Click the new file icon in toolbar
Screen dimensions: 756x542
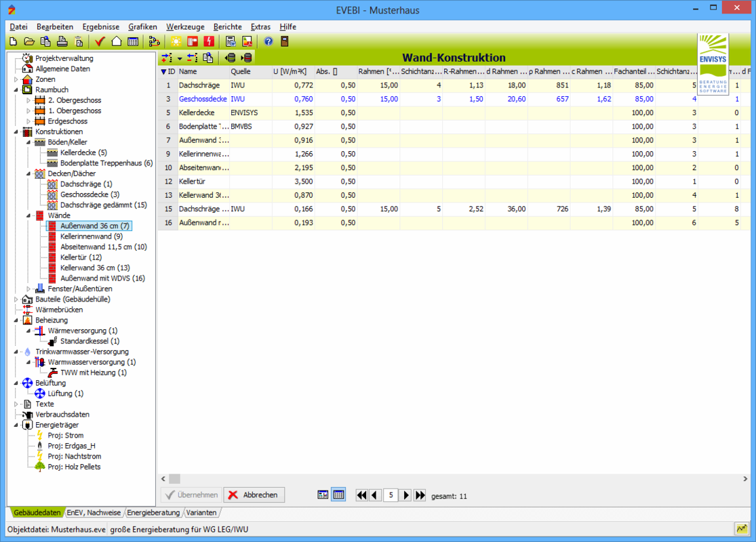click(x=13, y=41)
